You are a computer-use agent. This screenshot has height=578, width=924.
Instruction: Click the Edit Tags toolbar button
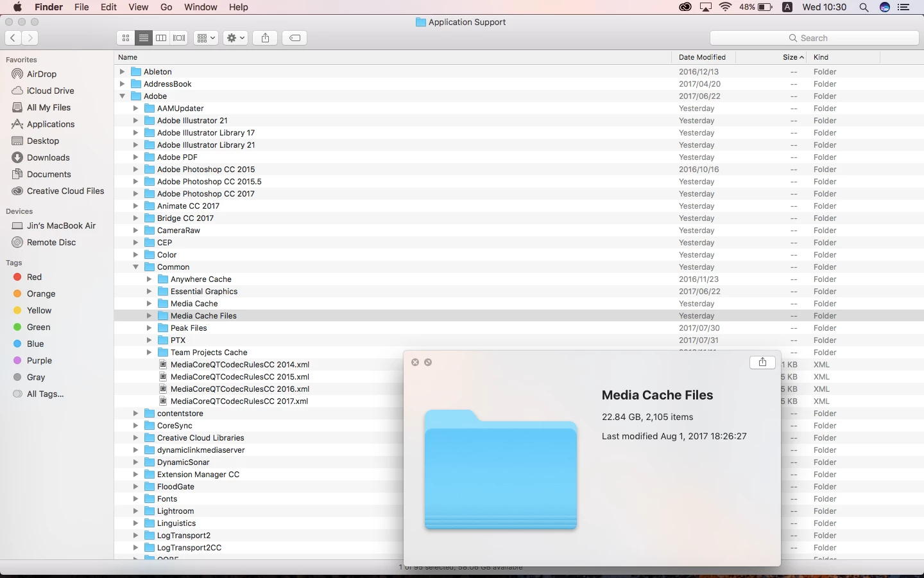[295, 38]
